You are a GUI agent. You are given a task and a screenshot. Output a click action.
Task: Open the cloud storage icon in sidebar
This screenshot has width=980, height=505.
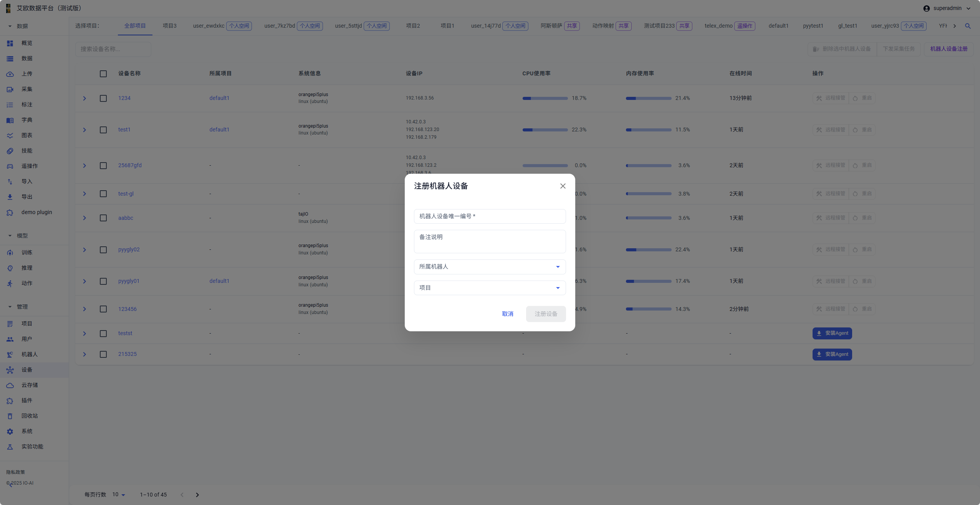point(10,385)
